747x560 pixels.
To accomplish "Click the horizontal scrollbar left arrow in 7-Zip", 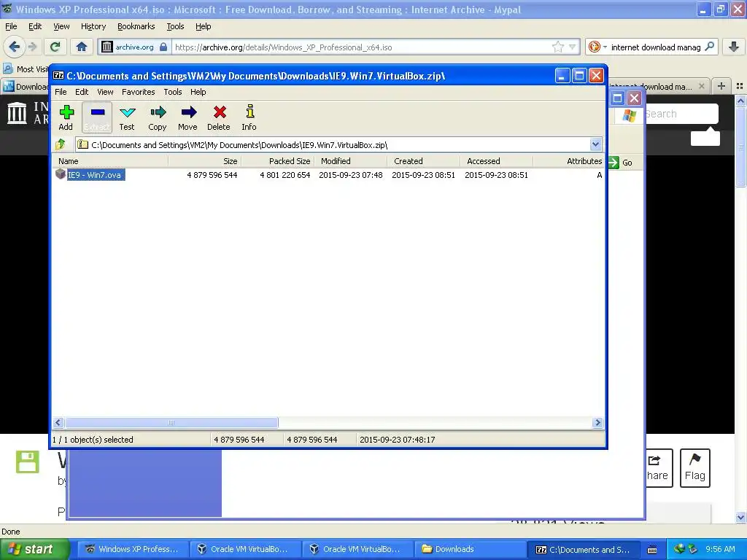I will coord(58,423).
